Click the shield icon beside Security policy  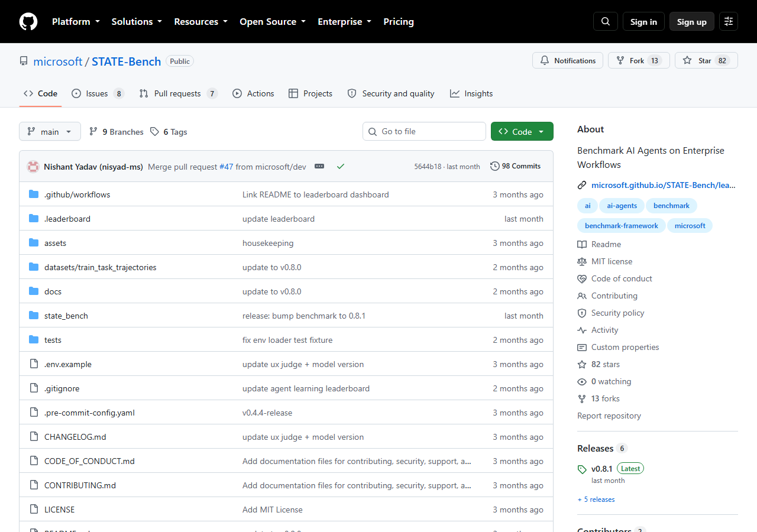(x=582, y=313)
